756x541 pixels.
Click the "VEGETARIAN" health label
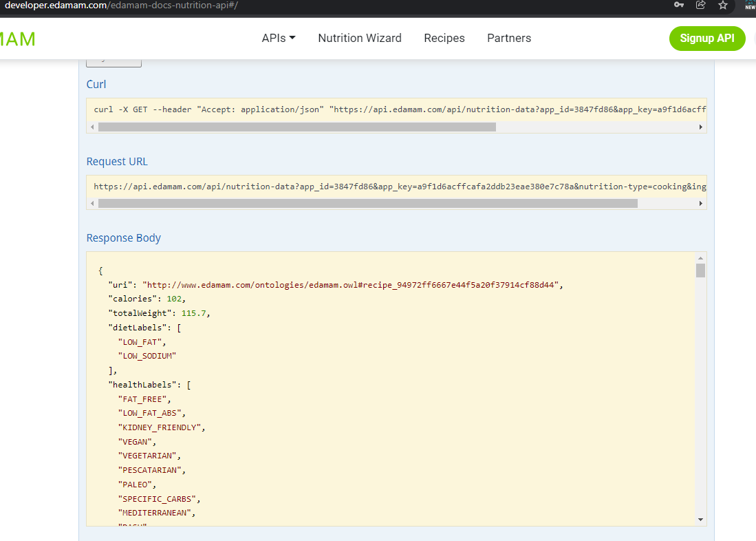[147, 456]
